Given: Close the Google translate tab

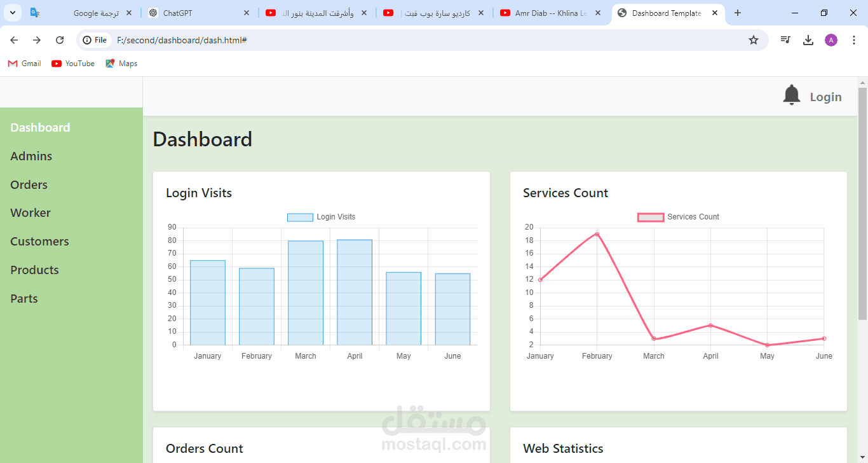Looking at the screenshot, I should 130,13.
